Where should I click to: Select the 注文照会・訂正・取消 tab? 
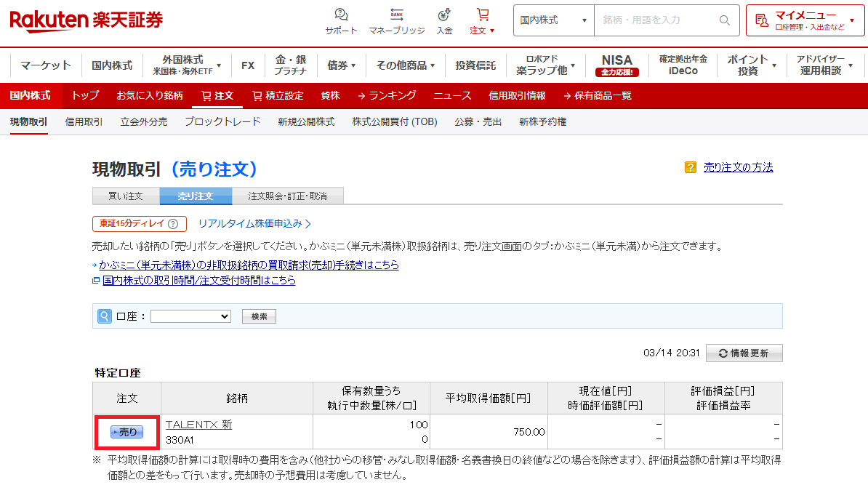click(287, 196)
